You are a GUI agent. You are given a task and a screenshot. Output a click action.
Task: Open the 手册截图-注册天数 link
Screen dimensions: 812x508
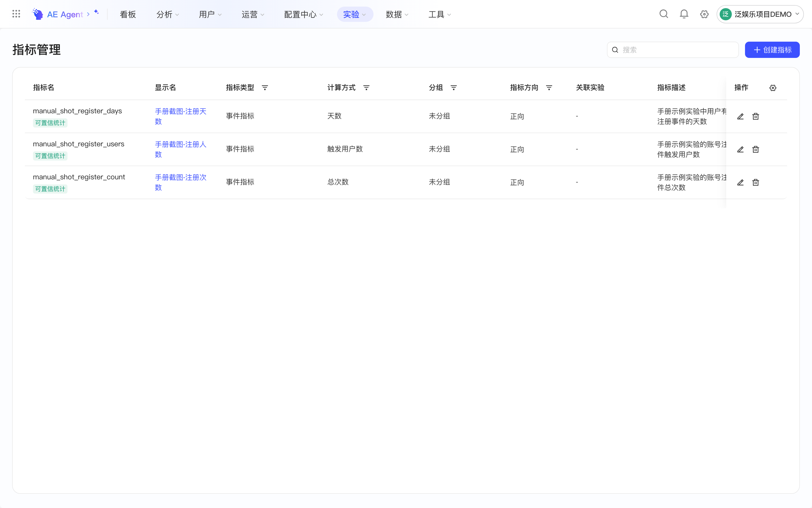[x=180, y=116]
